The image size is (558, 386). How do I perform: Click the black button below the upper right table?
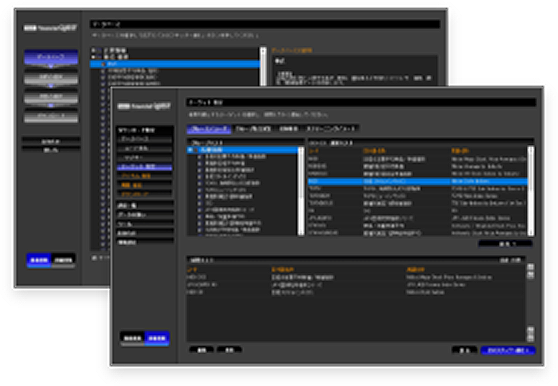pyautogui.click(x=505, y=244)
